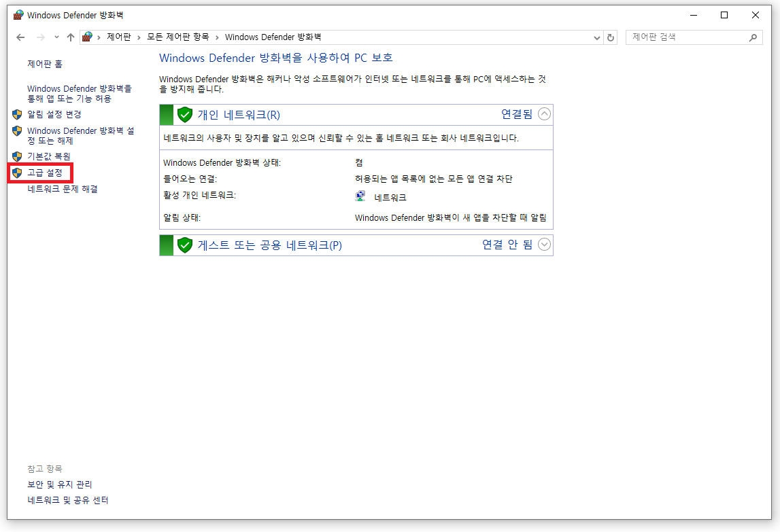Open 네트워크 문제 해결 link

[63, 189]
